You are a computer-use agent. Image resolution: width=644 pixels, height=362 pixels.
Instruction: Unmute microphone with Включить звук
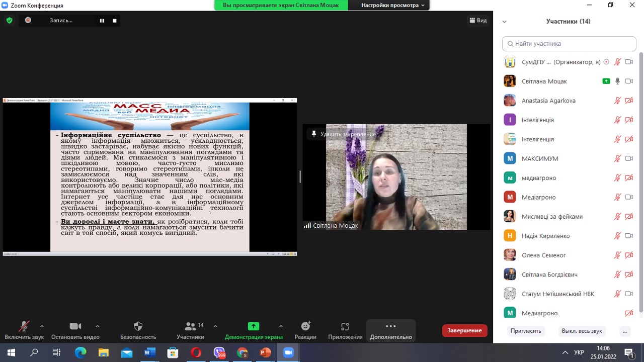(24, 330)
